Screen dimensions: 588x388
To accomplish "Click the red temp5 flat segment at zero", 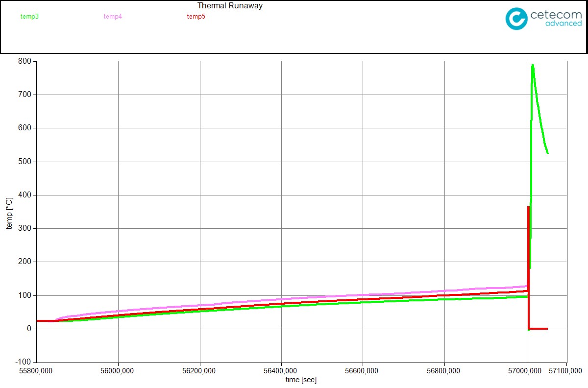I will tap(538, 329).
